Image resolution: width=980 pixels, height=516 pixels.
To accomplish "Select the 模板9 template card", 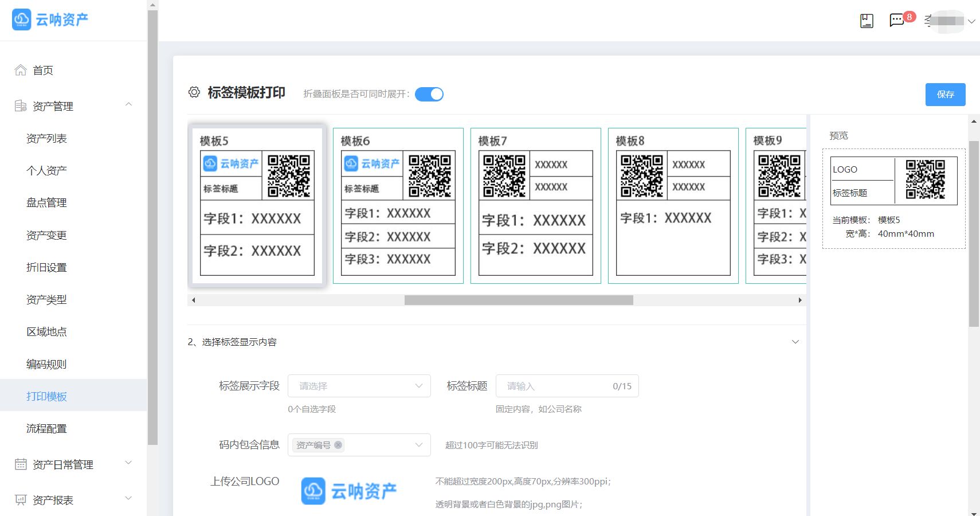I will tap(776, 206).
